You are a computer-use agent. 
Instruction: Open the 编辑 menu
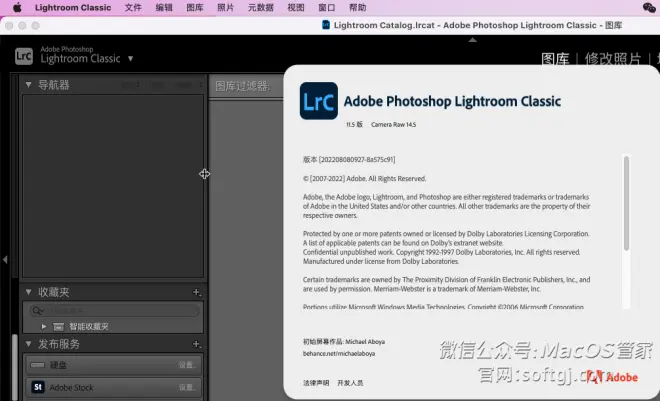point(164,7)
